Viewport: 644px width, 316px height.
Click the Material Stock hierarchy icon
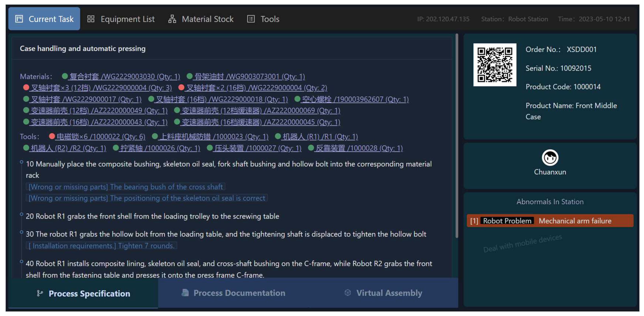coord(172,19)
